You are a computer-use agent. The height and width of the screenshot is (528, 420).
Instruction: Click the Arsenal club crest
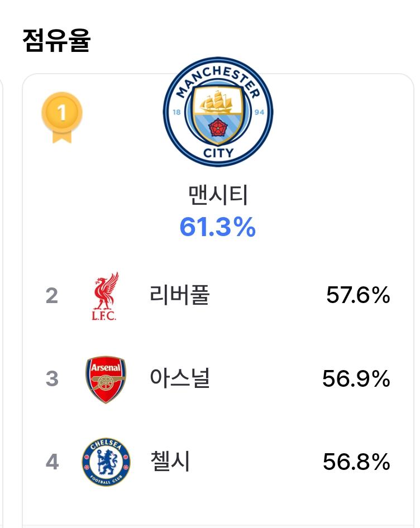click(x=106, y=379)
